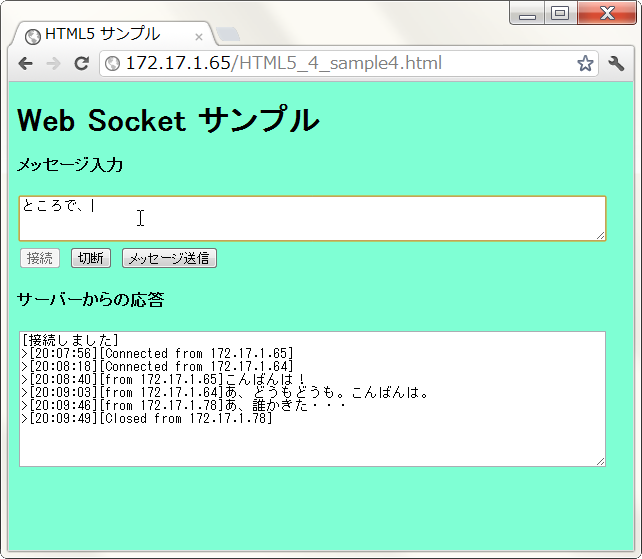Click the メッセージ入力 label
The width and height of the screenshot is (642, 559).
point(70,165)
